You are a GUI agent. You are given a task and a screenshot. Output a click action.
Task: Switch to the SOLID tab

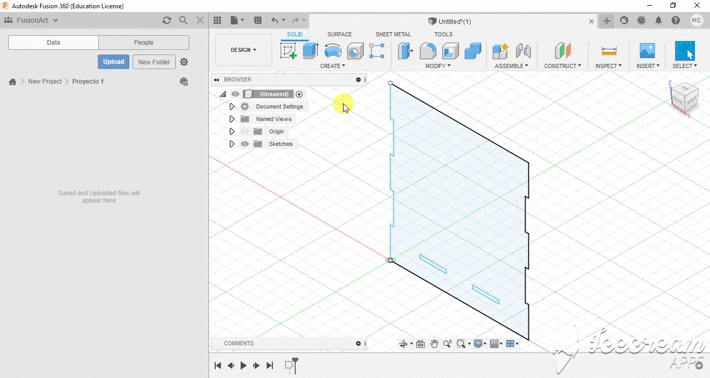click(x=295, y=34)
